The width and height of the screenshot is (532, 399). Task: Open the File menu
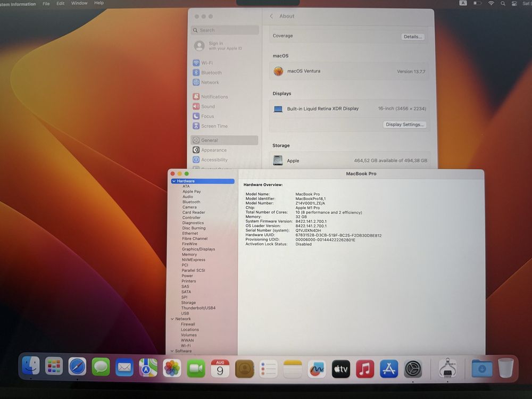pos(46,3)
